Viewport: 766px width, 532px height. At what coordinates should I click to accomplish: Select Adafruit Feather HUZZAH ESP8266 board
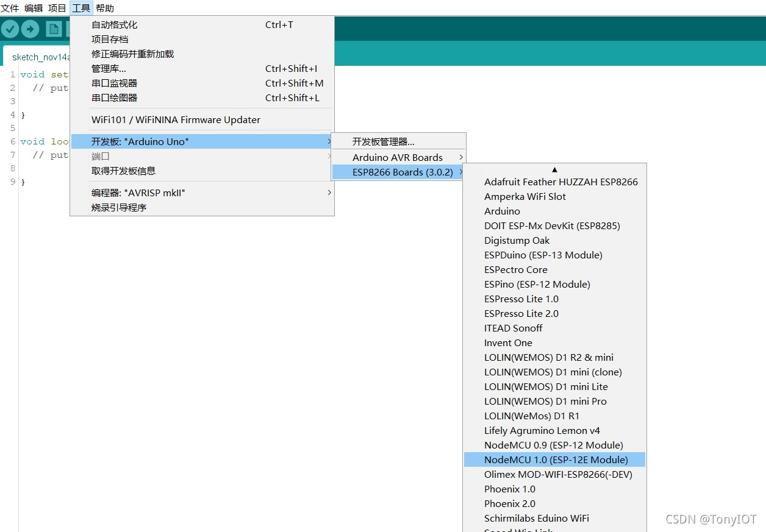pos(554,182)
